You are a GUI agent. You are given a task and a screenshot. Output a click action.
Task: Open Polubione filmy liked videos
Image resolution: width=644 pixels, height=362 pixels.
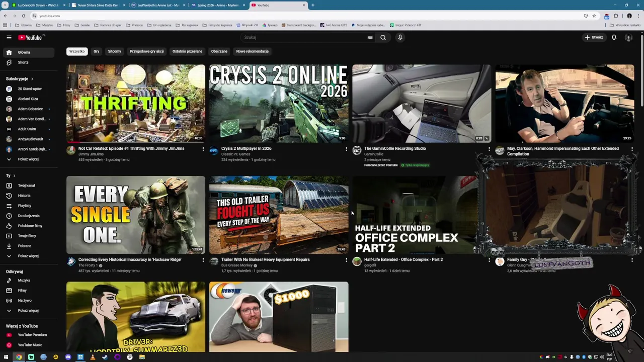[29, 226]
